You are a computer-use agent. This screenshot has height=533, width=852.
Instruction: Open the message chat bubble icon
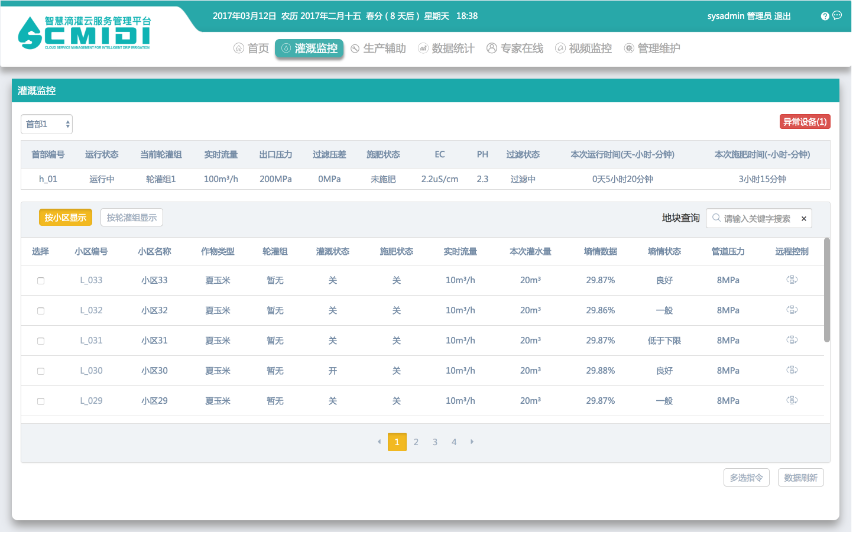[x=837, y=16]
